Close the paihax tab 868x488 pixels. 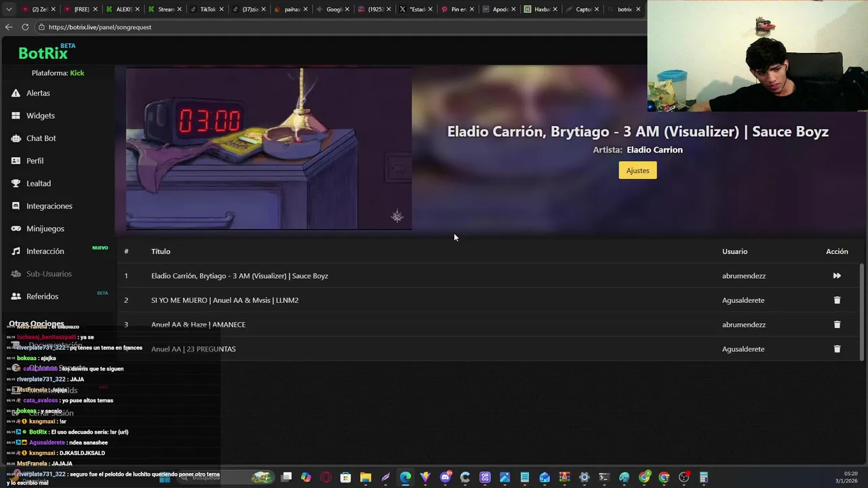[306, 9]
